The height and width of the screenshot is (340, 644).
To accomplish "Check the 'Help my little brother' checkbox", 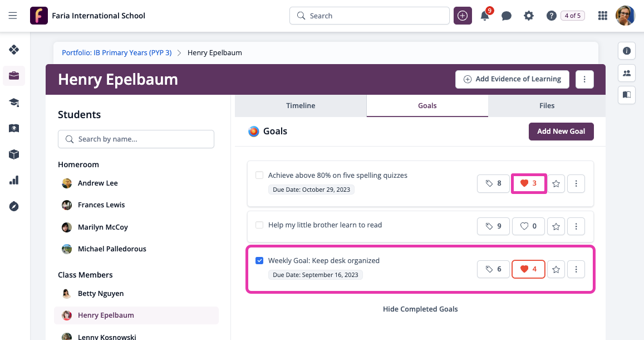I will (259, 225).
